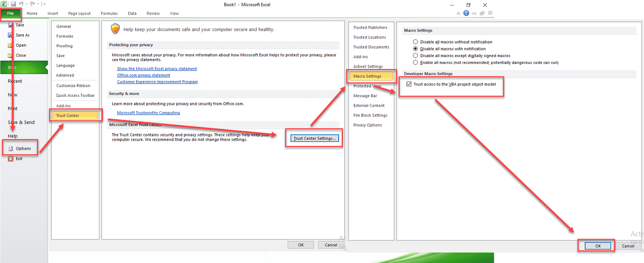
Task: Redo an action with the redo arrow icon
Action: (x=33, y=4)
